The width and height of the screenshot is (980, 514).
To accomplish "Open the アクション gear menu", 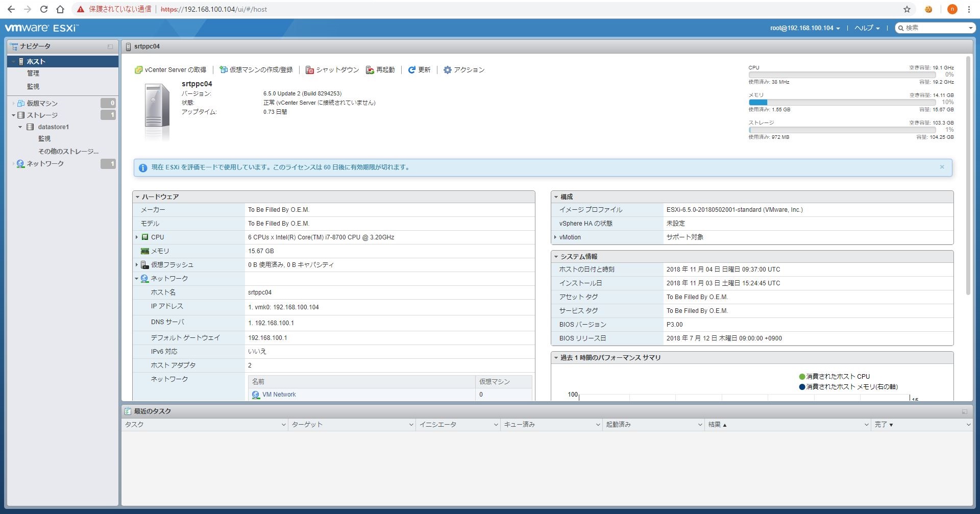I will click(x=464, y=70).
